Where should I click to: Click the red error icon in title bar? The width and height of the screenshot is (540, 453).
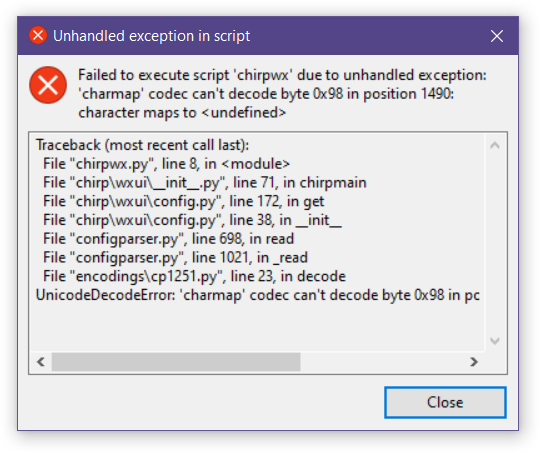coord(38,35)
